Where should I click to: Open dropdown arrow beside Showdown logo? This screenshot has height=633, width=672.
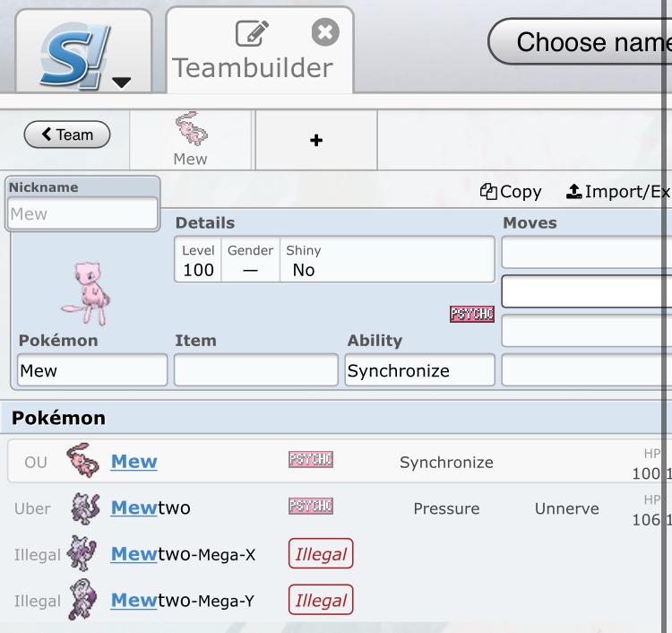(121, 82)
